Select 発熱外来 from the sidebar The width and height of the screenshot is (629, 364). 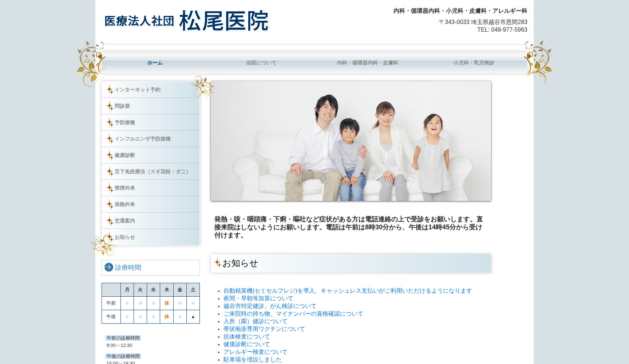click(124, 205)
